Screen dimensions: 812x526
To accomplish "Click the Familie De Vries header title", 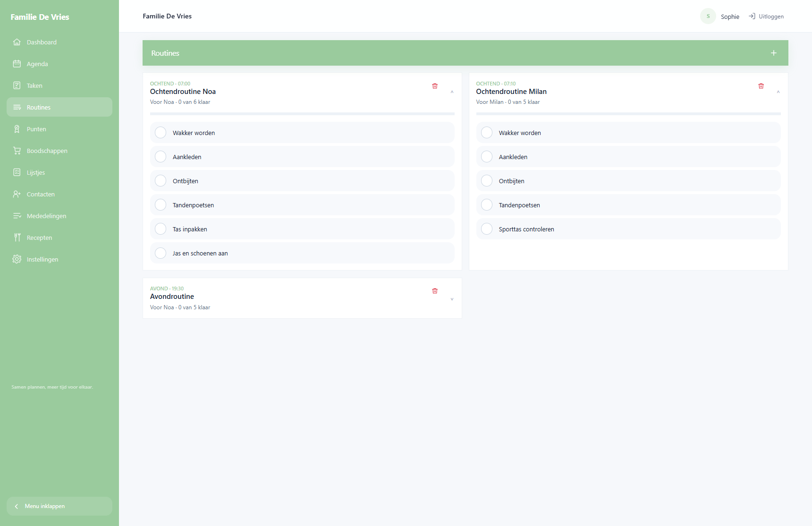I will [x=167, y=16].
